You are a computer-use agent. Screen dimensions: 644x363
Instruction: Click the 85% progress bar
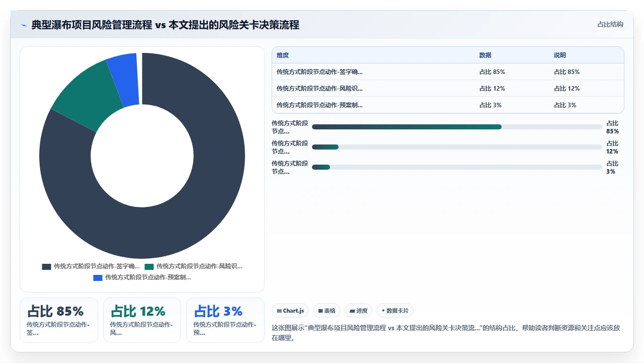coord(457,127)
